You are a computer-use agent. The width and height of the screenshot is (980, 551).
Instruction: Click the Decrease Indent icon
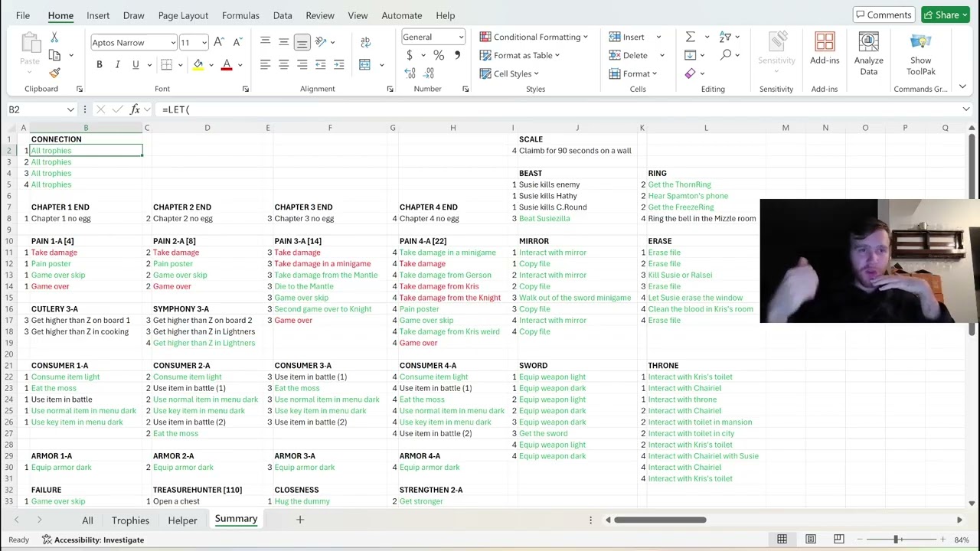tap(321, 64)
